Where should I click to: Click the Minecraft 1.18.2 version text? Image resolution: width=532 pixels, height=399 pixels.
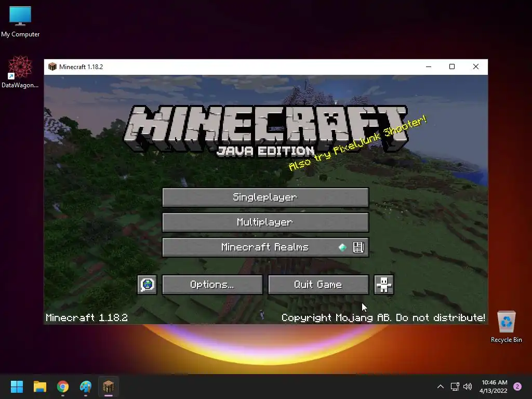click(x=87, y=317)
